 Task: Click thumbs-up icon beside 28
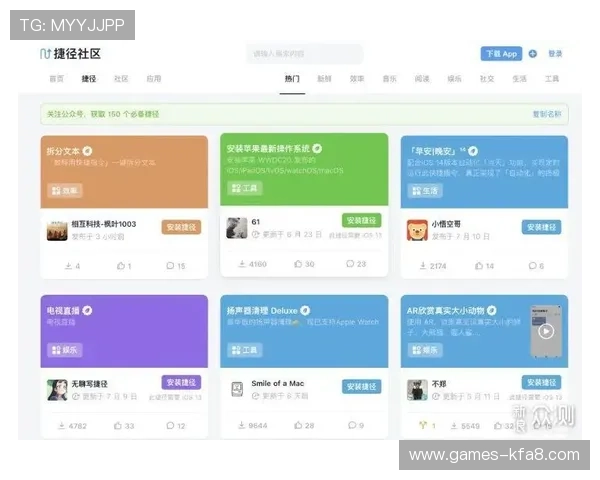click(x=298, y=425)
